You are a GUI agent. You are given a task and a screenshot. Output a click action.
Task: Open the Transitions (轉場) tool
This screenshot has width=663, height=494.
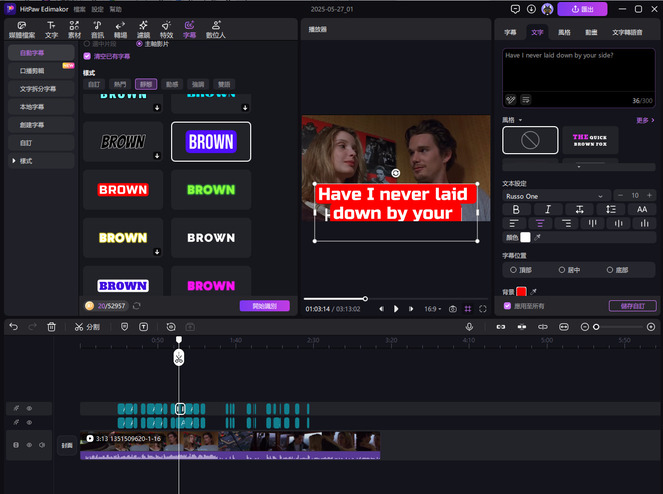121,30
